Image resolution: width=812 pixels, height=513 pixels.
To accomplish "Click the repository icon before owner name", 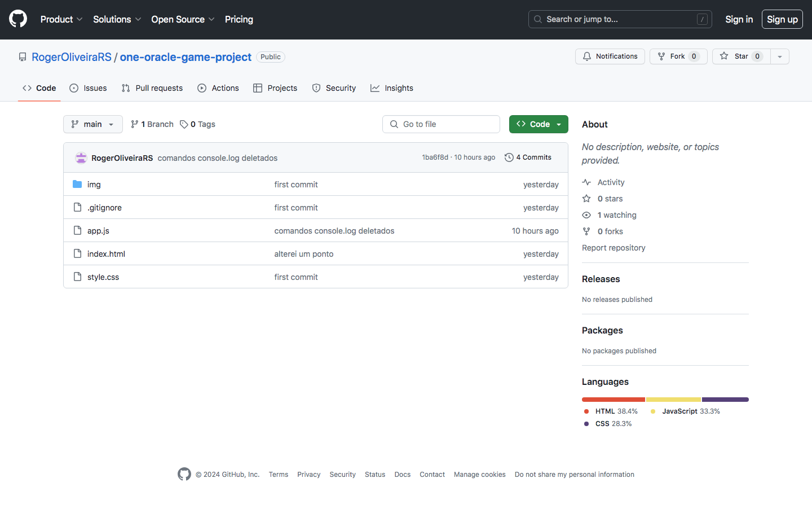I will pyautogui.click(x=23, y=57).
